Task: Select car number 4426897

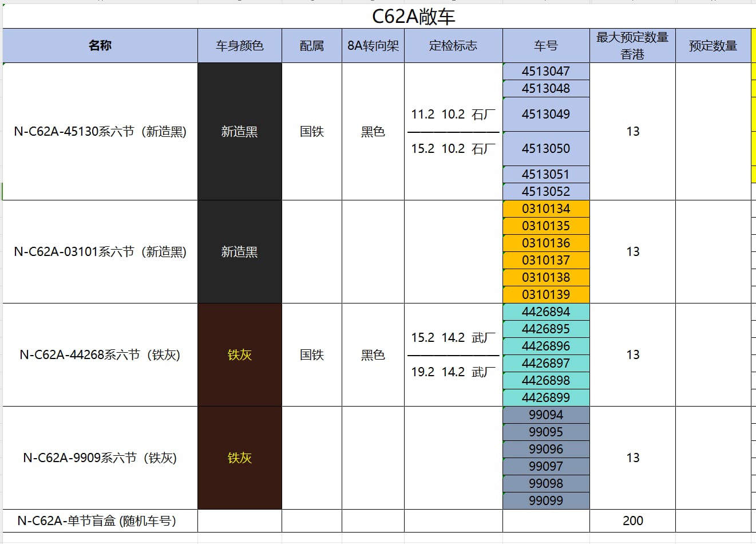Action: [x=546, y=364]
